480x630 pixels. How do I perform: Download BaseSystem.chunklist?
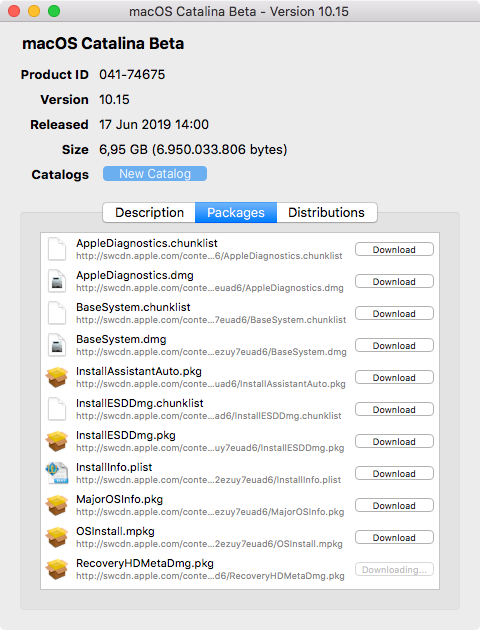pyautogui.click(x=394, y=313)
